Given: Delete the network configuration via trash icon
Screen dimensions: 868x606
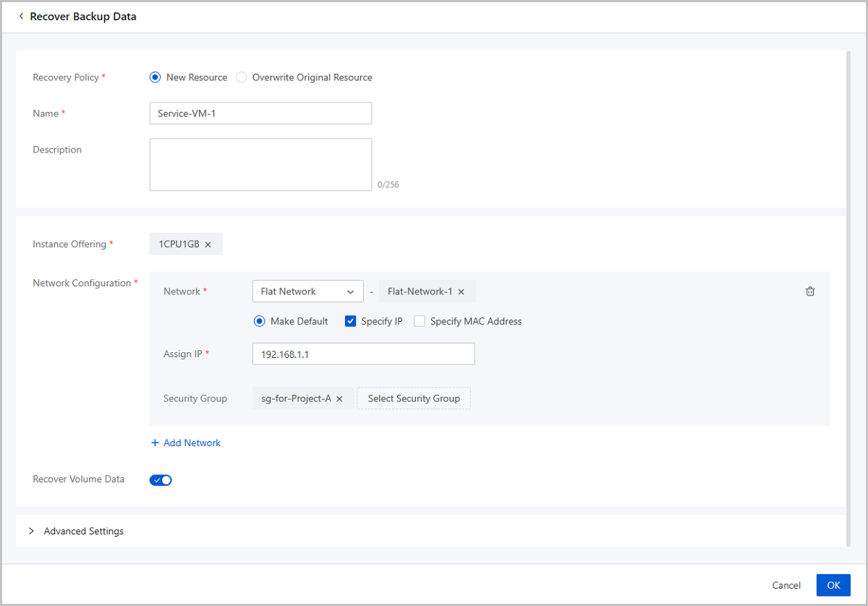Looking at the screenshot, I should pyautogui.click(x=809, y=291).
